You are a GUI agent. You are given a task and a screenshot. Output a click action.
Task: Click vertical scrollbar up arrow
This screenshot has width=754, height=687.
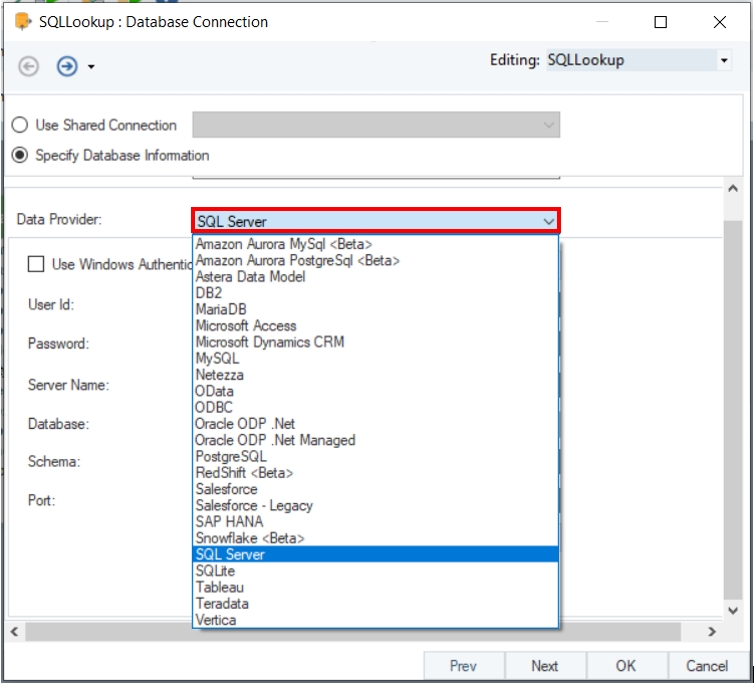point(733,188)
